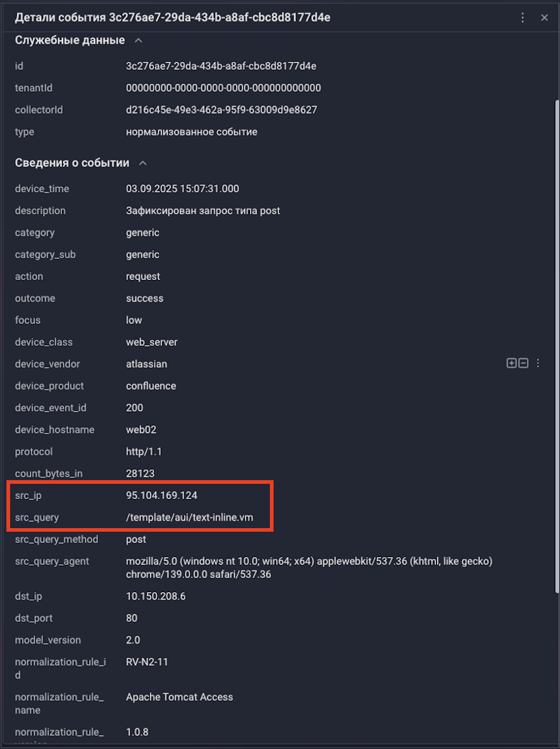Close the event details dialog
The width and height of the screenshot is (560, 749).
[x=545, y=18]
